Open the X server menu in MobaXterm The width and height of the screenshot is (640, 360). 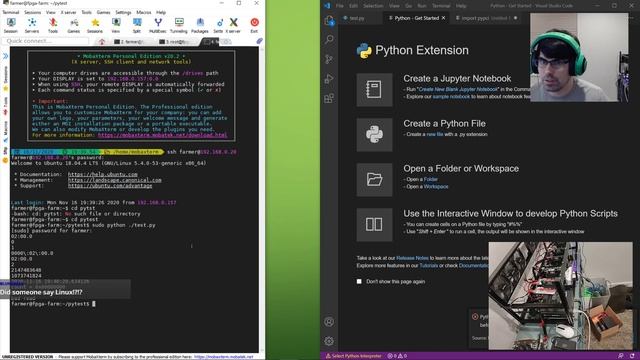click(68, 12)
